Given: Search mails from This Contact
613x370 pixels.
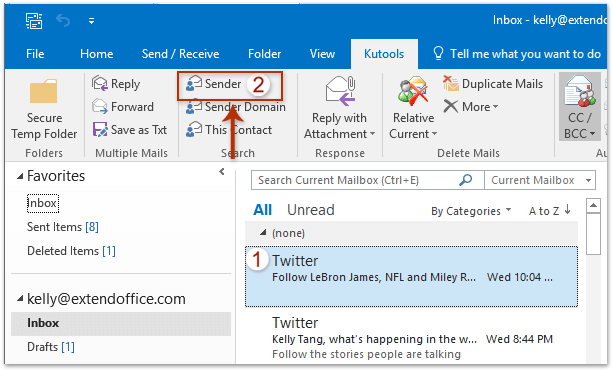Looking at the screenshot, I should [x=229, y=129].
